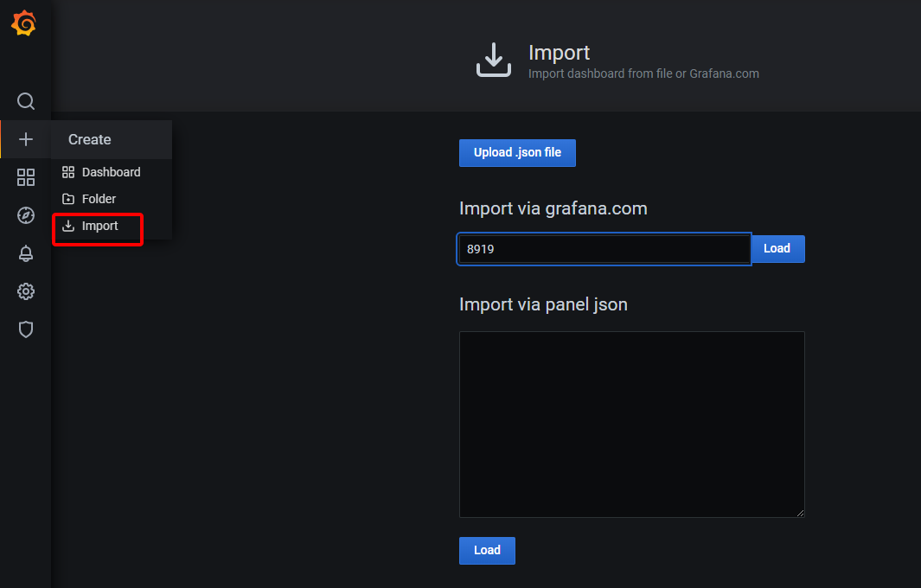Choose Import from the Create menu
Screen dimensions: 921x588
(x=99, y=226)
